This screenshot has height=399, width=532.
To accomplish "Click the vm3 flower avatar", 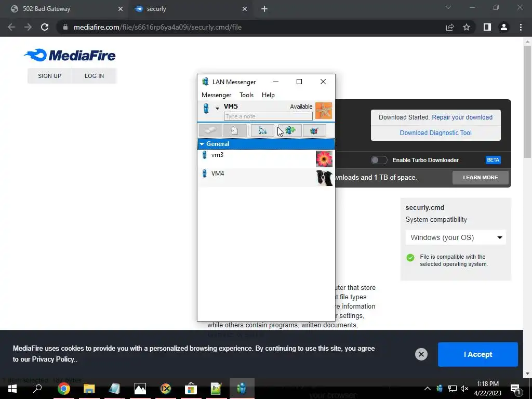I will pos(324,159).
